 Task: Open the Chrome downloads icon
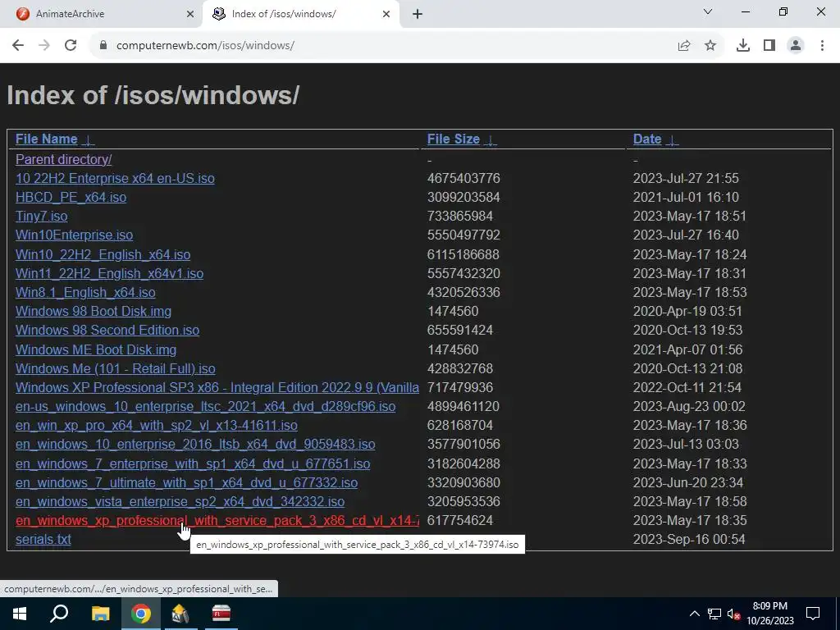pos(742,46)
